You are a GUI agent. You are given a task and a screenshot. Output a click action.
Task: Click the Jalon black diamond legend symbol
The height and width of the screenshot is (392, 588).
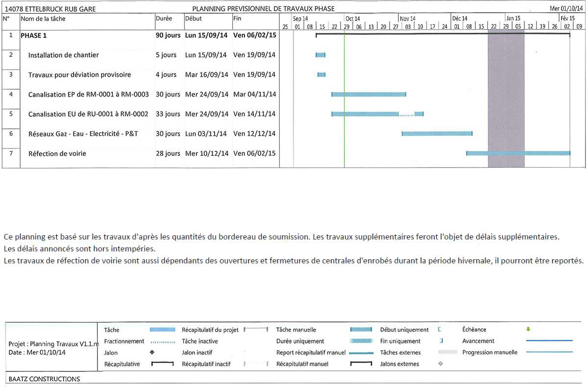click(152, 352)
